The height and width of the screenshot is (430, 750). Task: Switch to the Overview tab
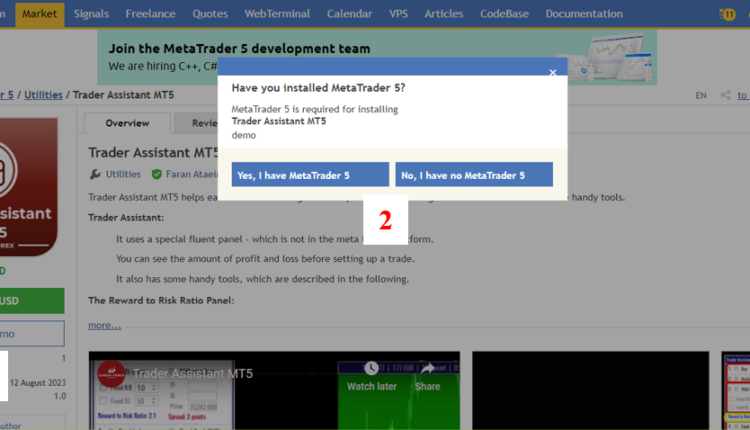[x=127, y=123]
